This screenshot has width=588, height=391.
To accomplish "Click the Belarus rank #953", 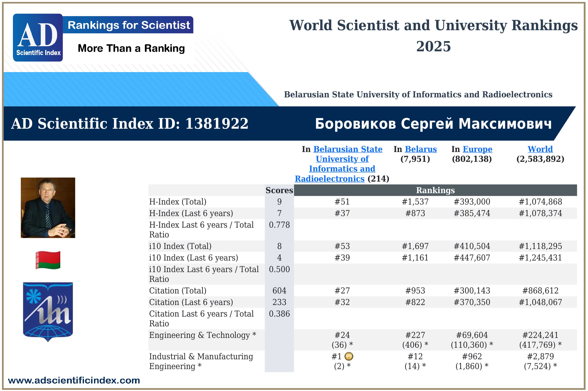I will click(415, 291).
